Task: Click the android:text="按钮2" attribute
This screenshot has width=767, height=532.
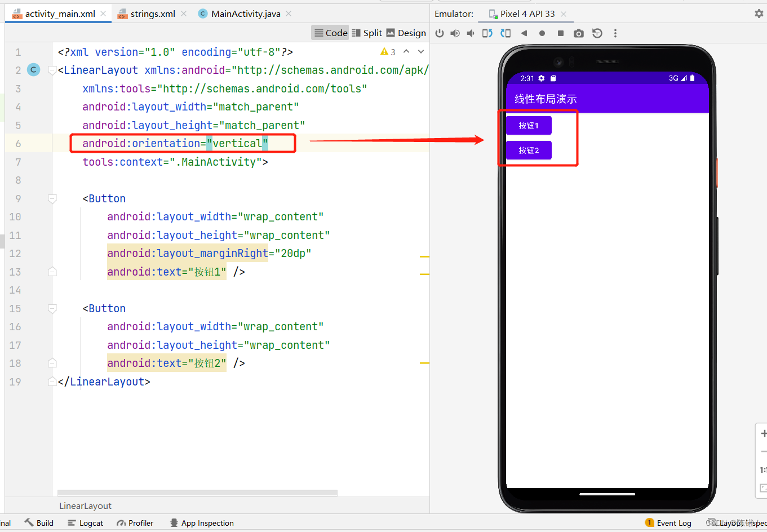Action: point(167,363)
